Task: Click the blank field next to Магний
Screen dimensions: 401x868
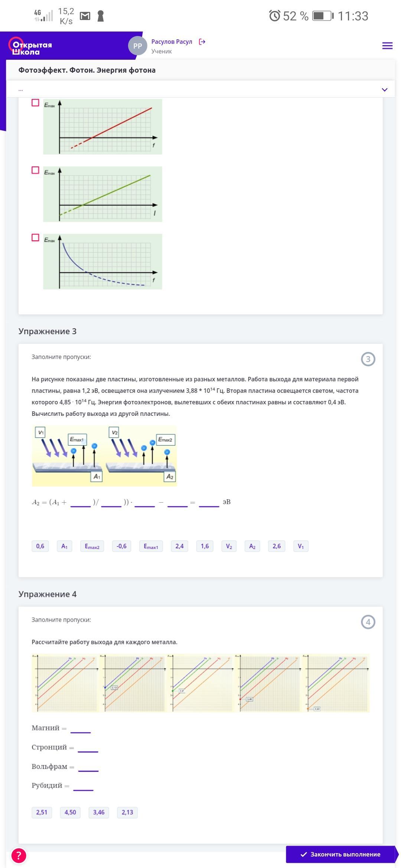Action: coord(81,729)
